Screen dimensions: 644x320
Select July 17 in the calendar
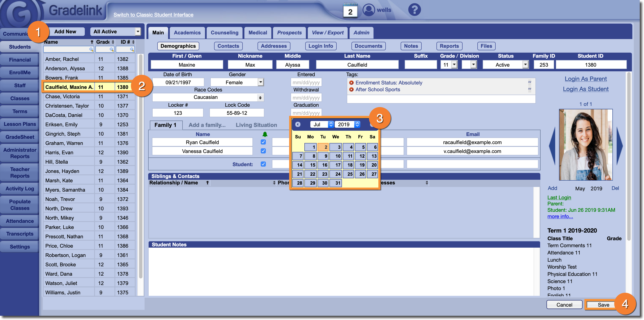pyautogui.click(x=336, y=165)
